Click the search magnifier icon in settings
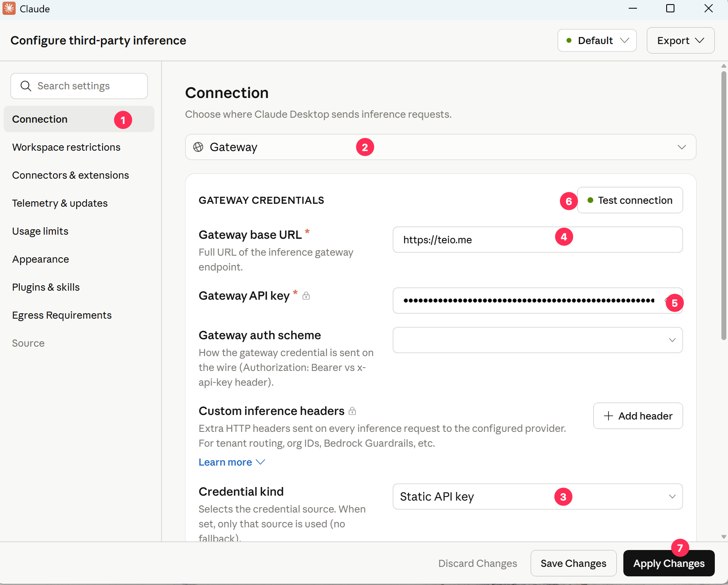Screen dimensions: 728x585 (26, 86)
